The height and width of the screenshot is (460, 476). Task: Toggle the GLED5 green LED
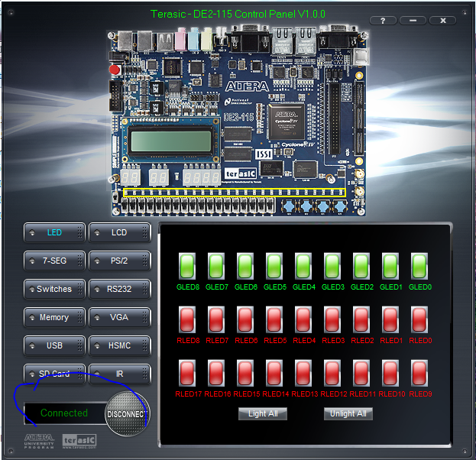pos(274,266)
